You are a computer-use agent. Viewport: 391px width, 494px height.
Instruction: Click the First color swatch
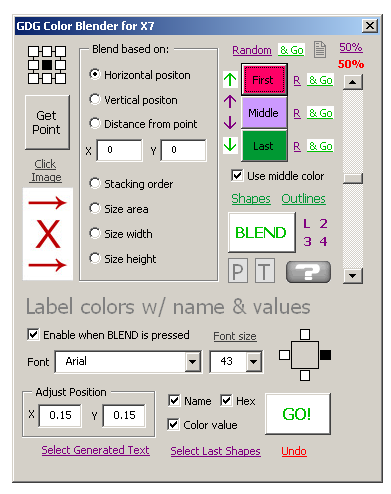(x=264, y=80)
